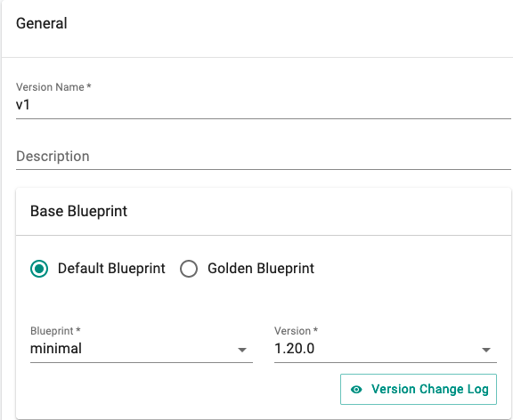Click the Version field label
The width and height of the screenshot is (513, 420).
pyautogui.click(x=296, y=331)
